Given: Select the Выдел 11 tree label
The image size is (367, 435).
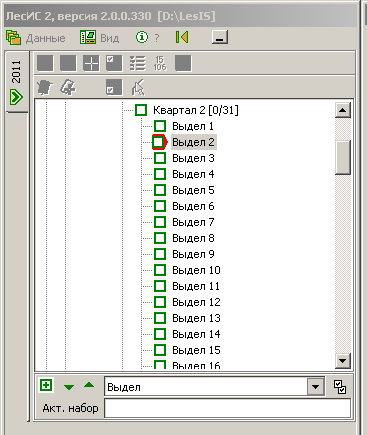Looking at the screenshot, I should 196,286.
